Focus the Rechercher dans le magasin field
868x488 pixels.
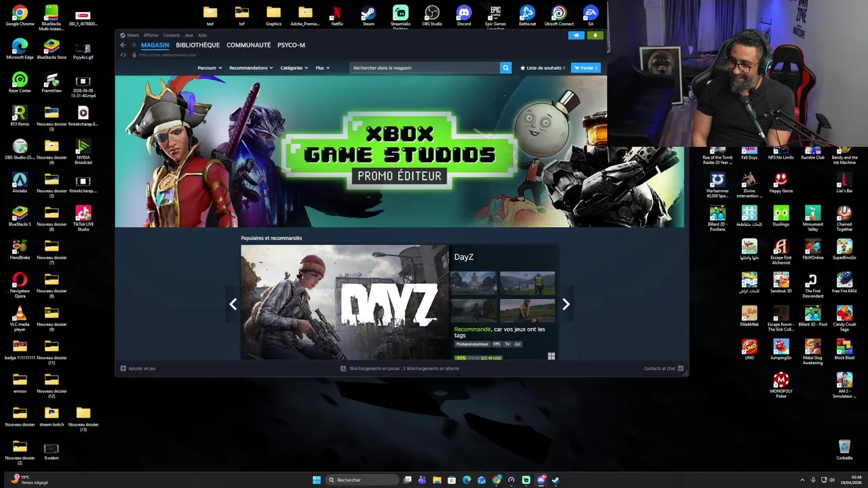click(425, 68)
